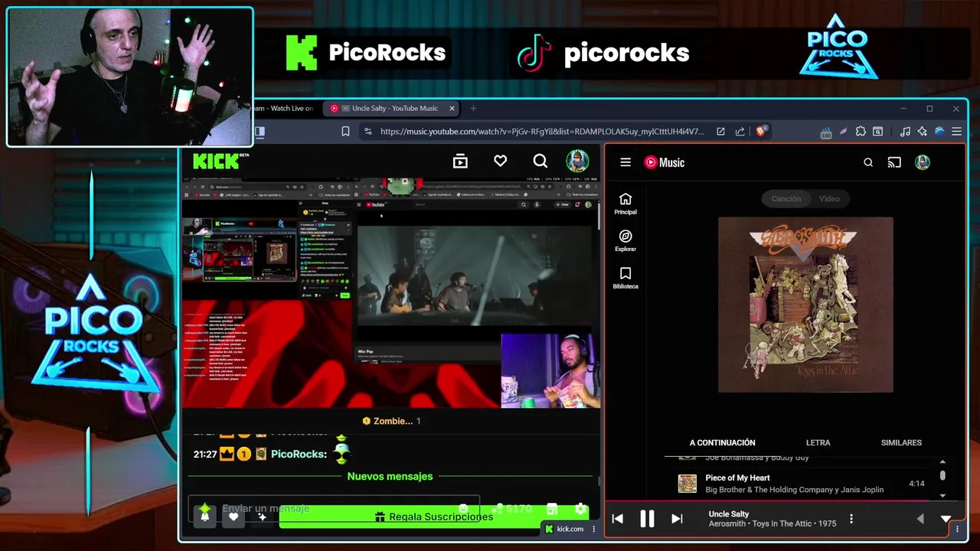Click Regala Suscripciones button
The image size is (980, 551).
434,517
